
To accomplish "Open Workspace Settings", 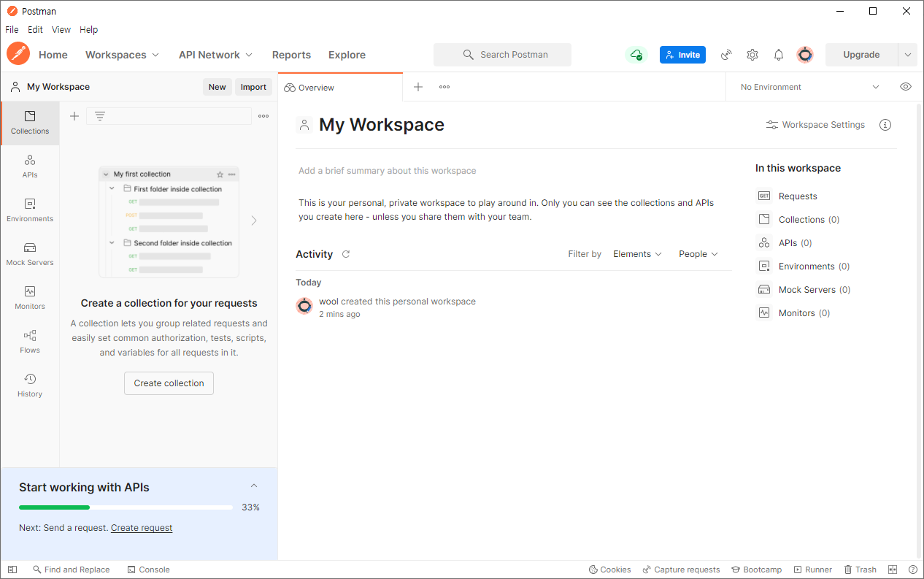I will [815, 125].
